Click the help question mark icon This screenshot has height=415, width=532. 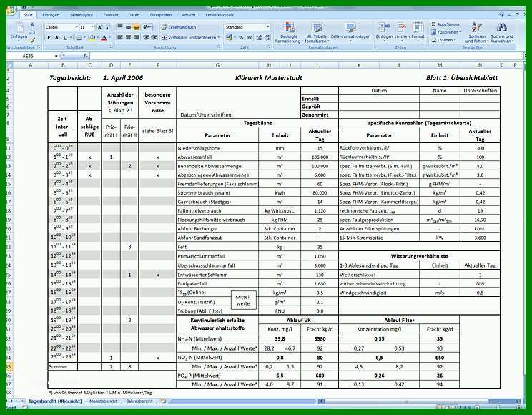[501, 15]
